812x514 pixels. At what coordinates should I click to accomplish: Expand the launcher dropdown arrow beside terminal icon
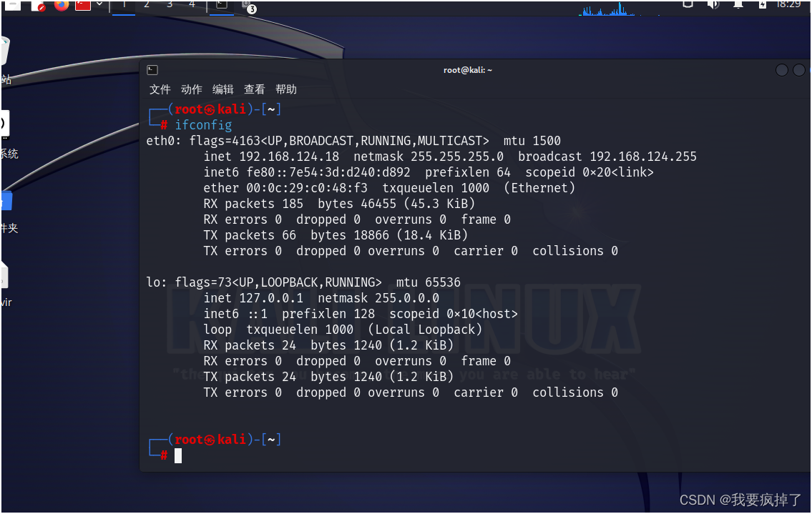(99, 4)
